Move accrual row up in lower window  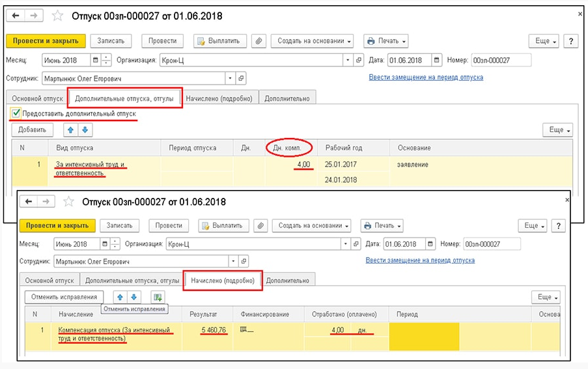point(120,297)
